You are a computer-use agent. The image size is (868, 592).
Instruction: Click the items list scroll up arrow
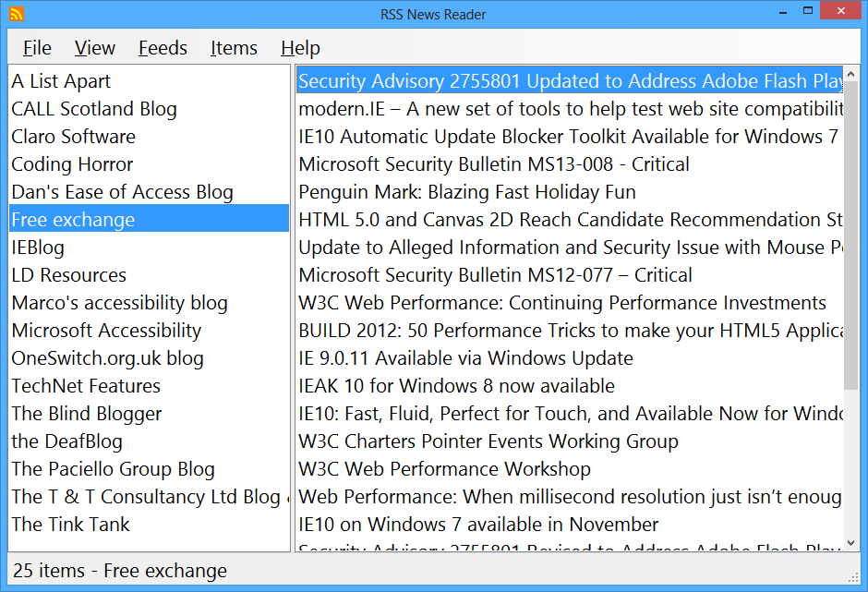(850, 74)
